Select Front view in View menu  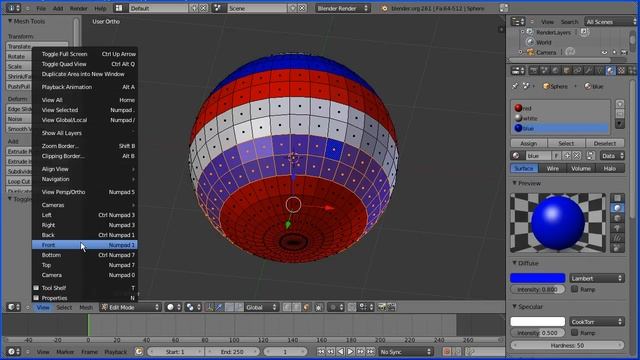click(85, 245)
